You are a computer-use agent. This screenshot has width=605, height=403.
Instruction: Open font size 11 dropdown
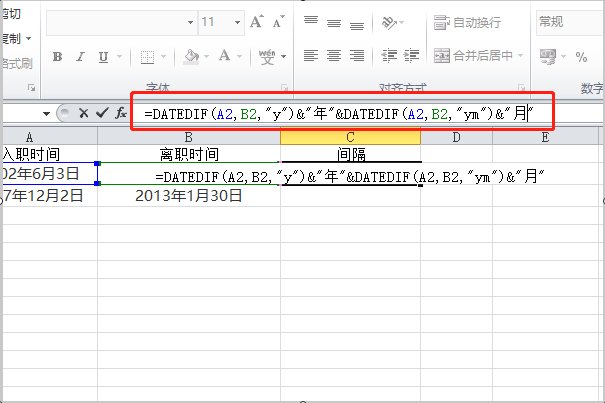click(x=238, y=22)
